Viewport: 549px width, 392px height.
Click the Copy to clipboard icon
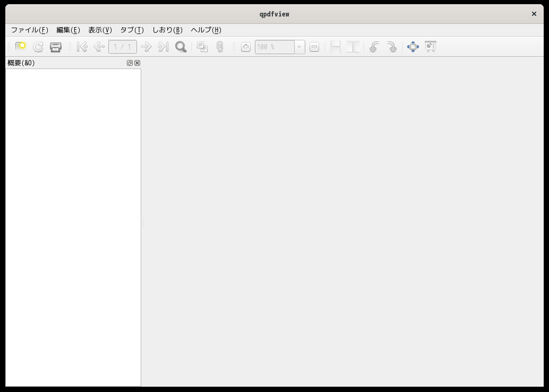tap(202, 47)
